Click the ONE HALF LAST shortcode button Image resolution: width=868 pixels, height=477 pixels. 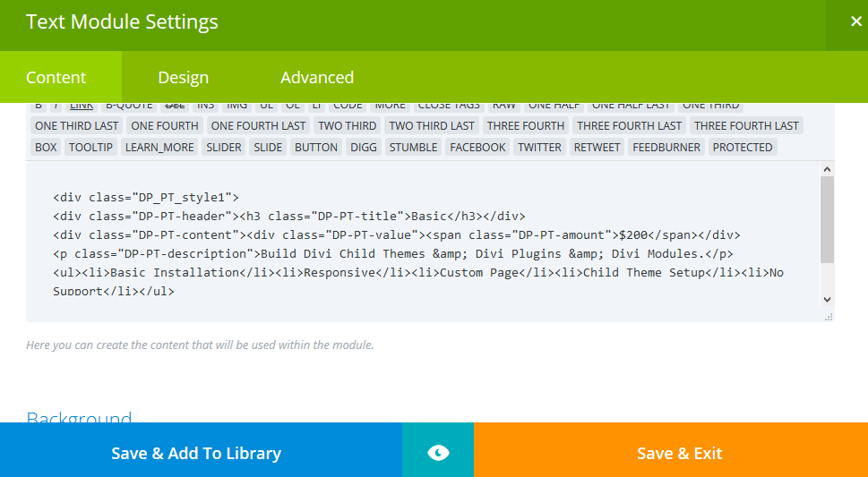click(x=632, y=106)
